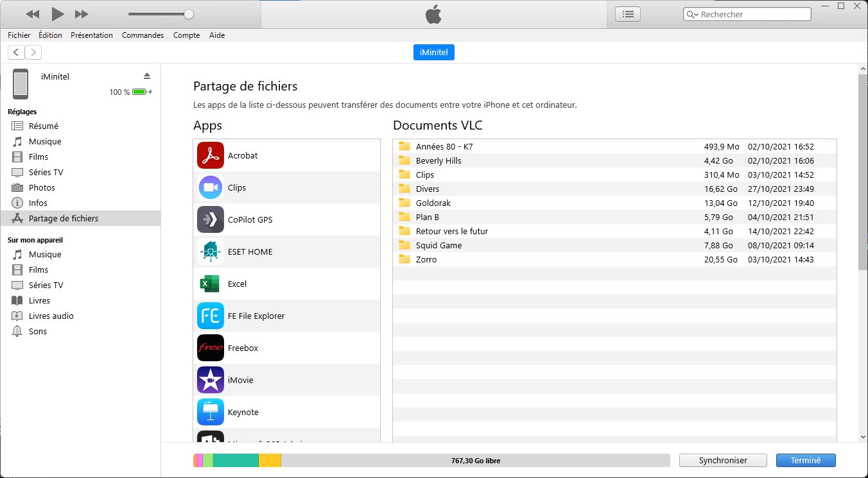Select Séries TV under Réglages
The height and width of the screenshot is (478, 868).
point(80,172)
